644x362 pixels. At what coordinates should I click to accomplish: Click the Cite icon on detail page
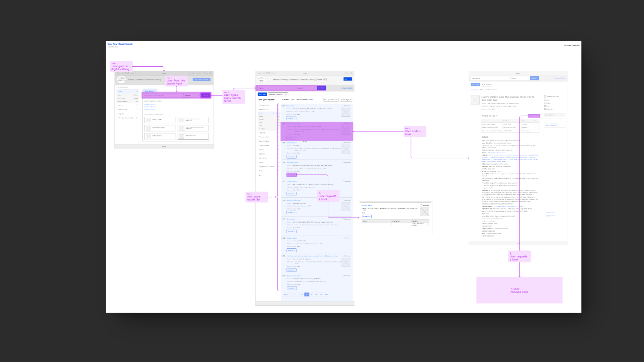[x=545, y=100]
